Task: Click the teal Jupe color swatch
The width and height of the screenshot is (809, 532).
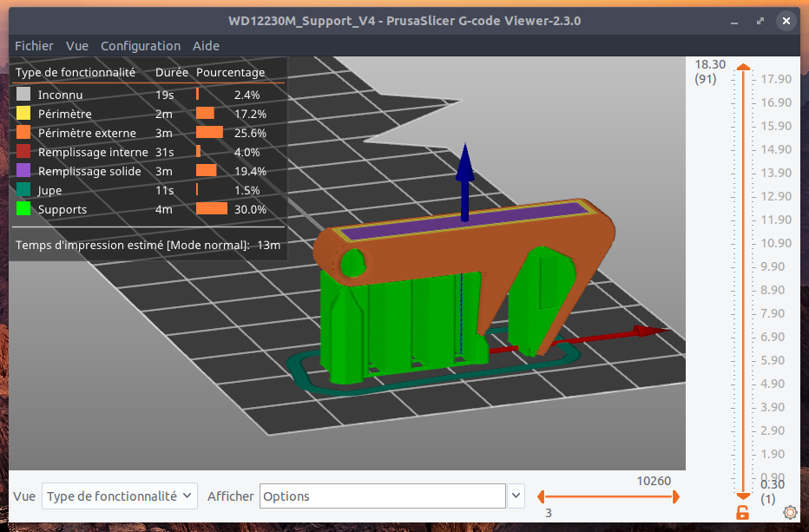Action: pos(23,190)
